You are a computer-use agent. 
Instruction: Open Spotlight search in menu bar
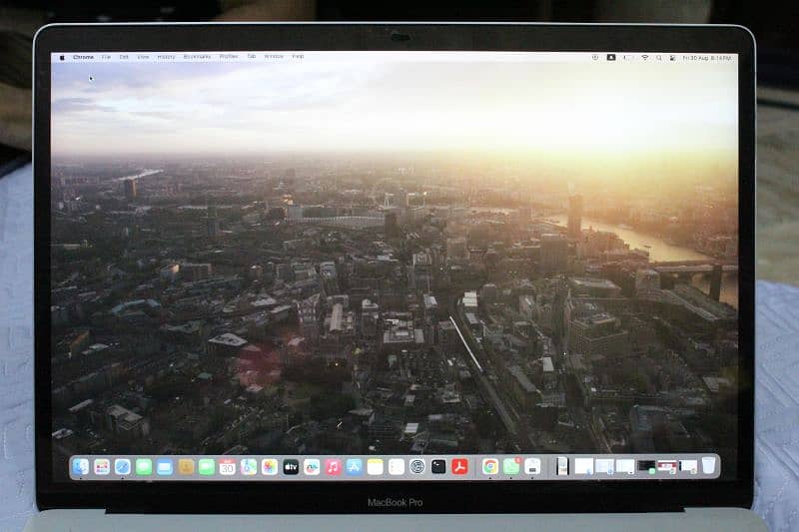[659, 57]
